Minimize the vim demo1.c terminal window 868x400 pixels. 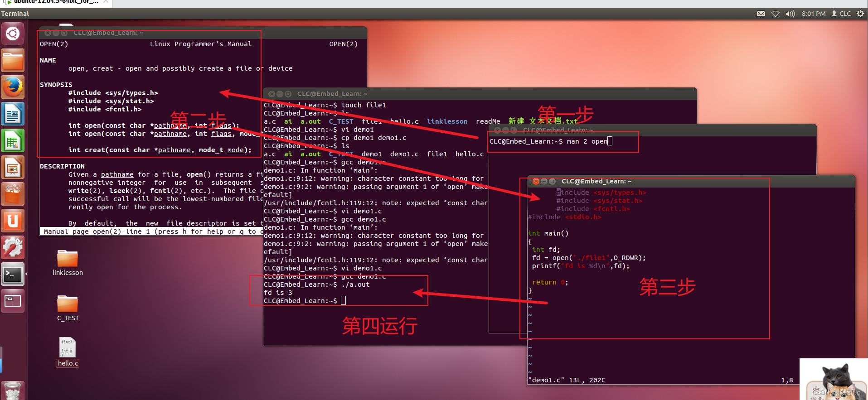[x=544, y=181]
